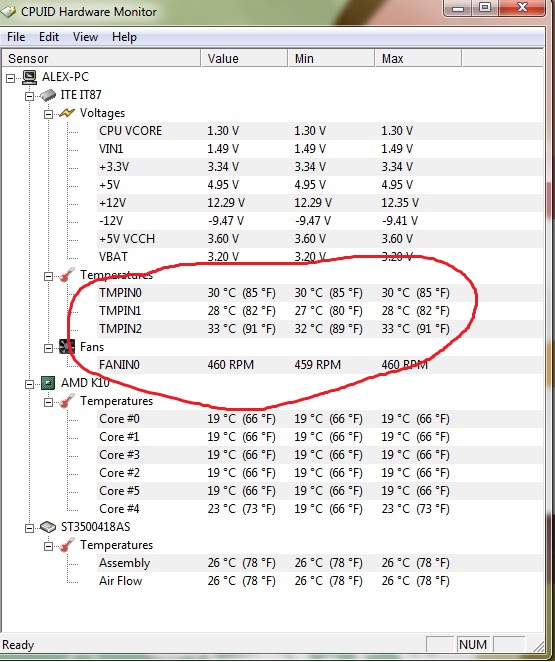Open the Edit menu
The width and height of the screenshot is (555, 662).
click(x=49, y=37)
